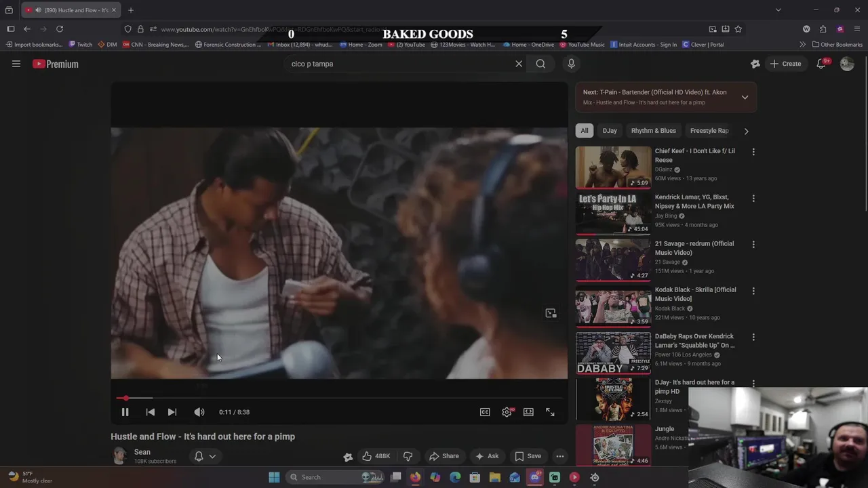Image resolution: width=868 pixels, height=488 pixels.
Task: Click the miniplayer overlay icon on video
Action: (551, 313)
